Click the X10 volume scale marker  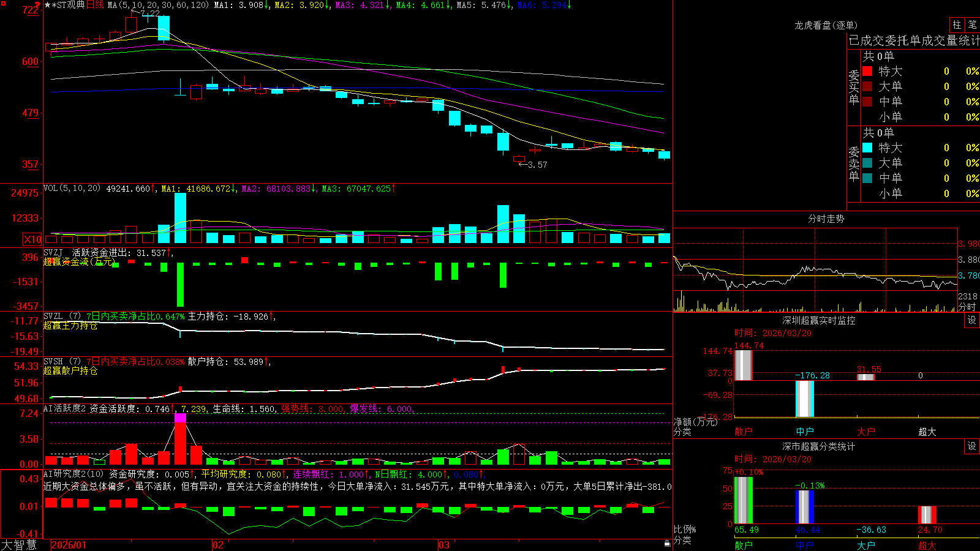point(32,239)
